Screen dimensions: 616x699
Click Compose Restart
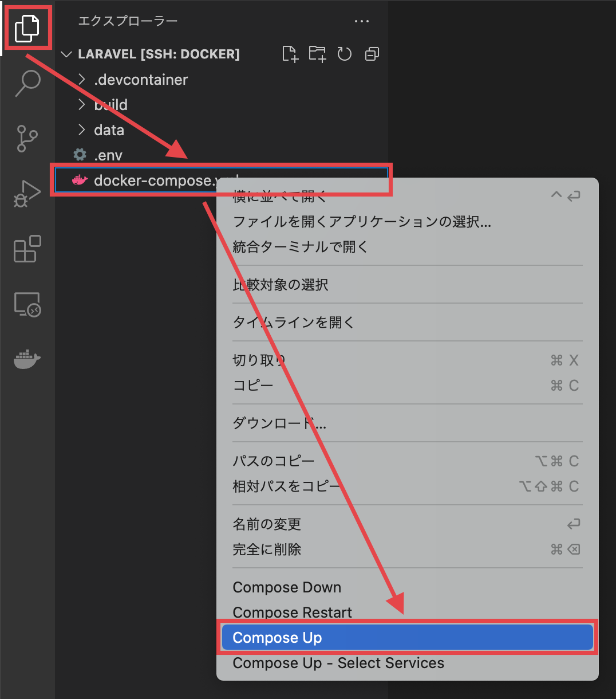pyautogui.click(x=292, y=612)
